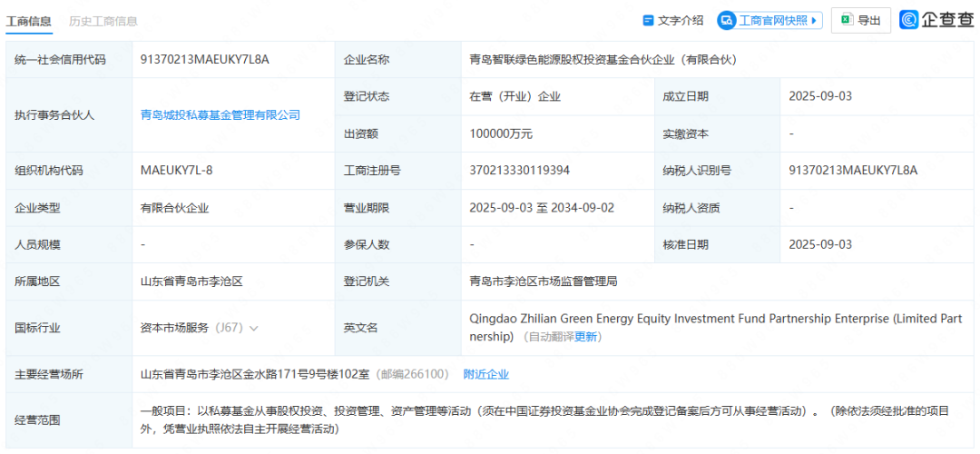Open 工商官网快照 snapshot button

click(x=769, y=21)
